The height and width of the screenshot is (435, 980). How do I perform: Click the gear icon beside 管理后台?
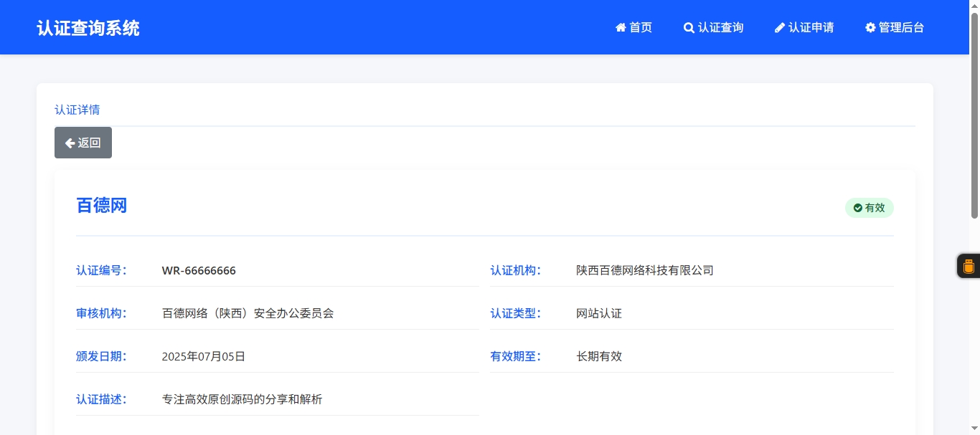point(870,28)
